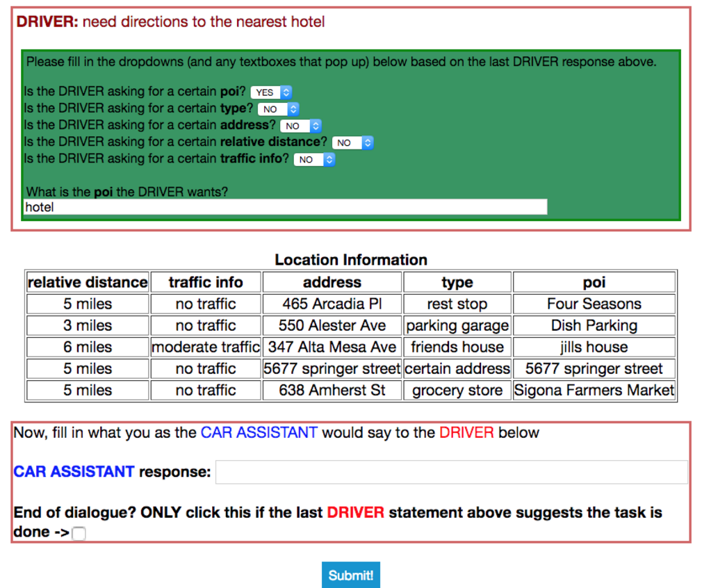Click the poi text field containing hotel
The height and width of the screenshot is (588, 702).
(286, 207)
